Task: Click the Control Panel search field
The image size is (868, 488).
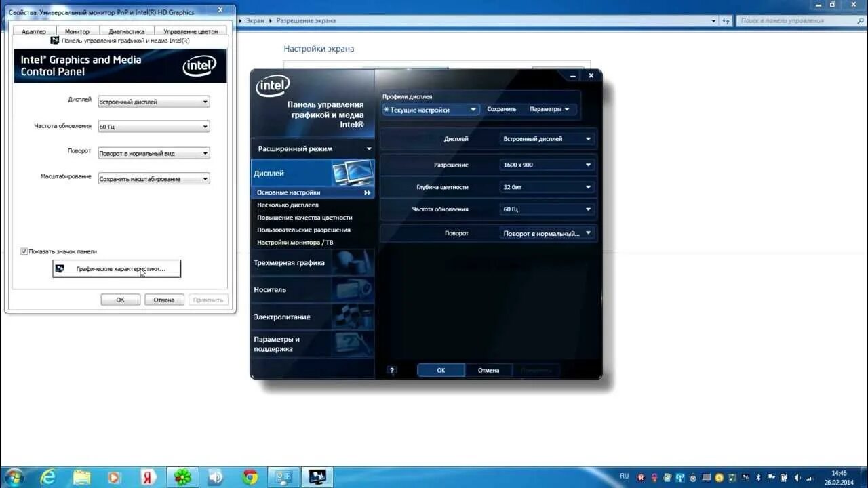Action: (x=800, y=21)
